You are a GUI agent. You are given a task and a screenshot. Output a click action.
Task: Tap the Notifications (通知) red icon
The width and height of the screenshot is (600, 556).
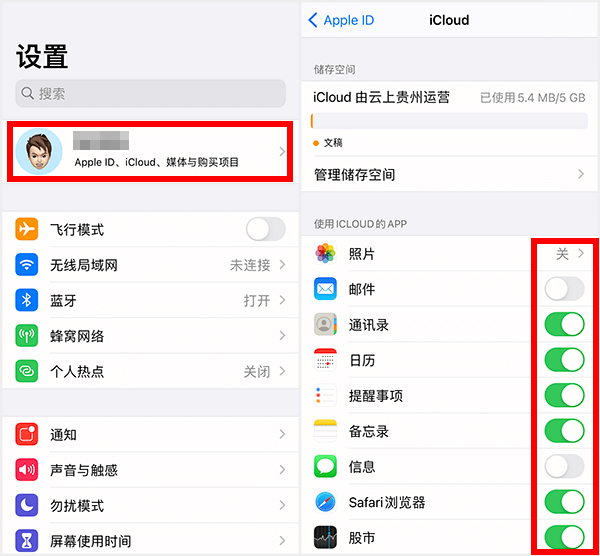tap(26, 434)
